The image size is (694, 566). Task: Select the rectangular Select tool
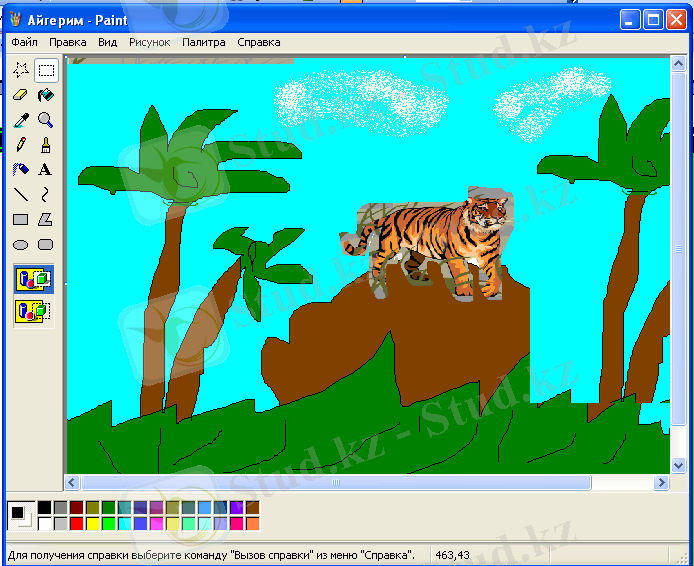(x=46, y=70)
